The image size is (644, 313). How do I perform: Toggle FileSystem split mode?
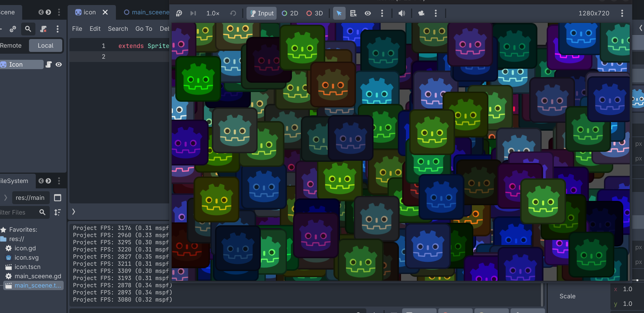[x=58, y=198]
